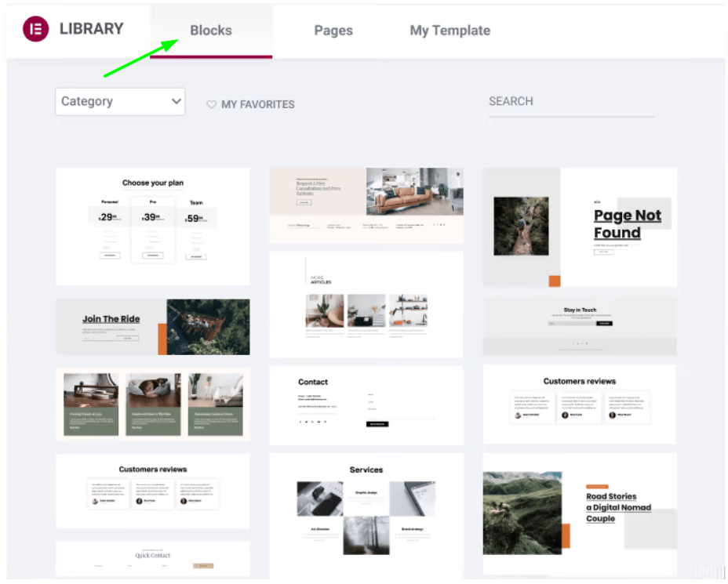This screenshot has width=728, height=584.
Task: Select the Stay in Touch block
Action: click(x=580, y=325)
